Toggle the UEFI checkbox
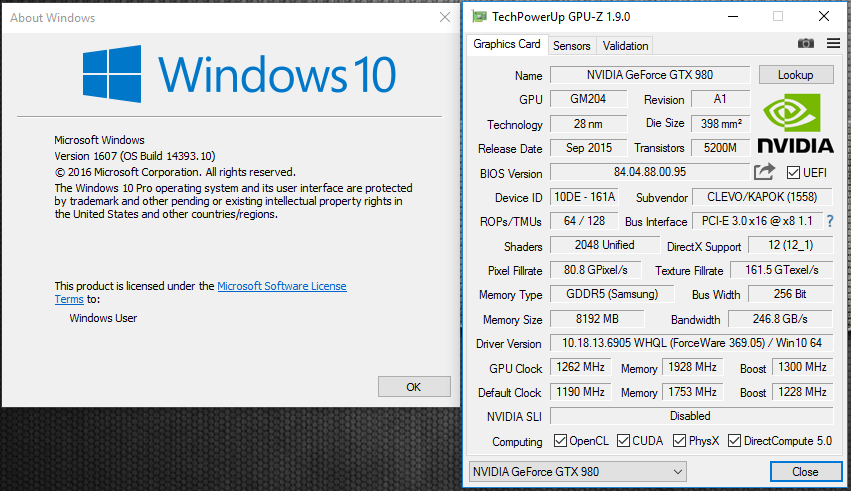The image size is (851, 491). 793,173
